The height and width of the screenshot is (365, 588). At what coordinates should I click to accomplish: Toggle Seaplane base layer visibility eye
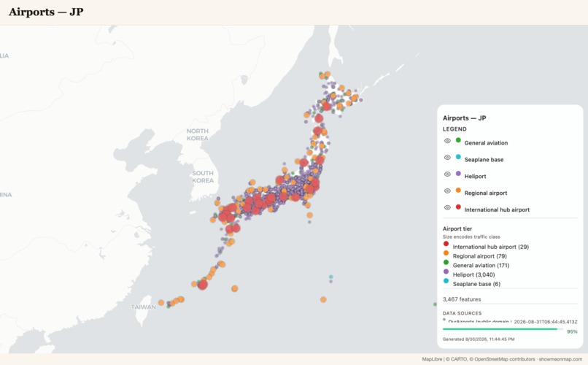click(x=447, y=158)
